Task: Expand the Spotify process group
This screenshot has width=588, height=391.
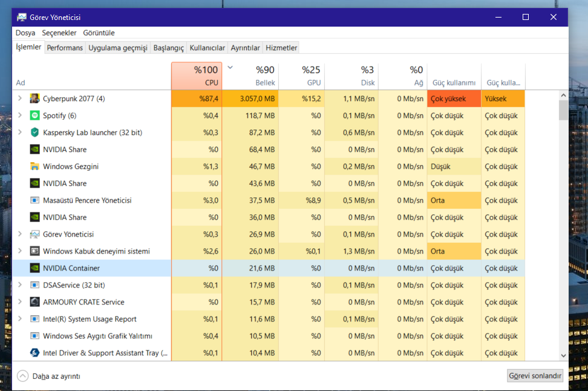Action: [20, 116]
